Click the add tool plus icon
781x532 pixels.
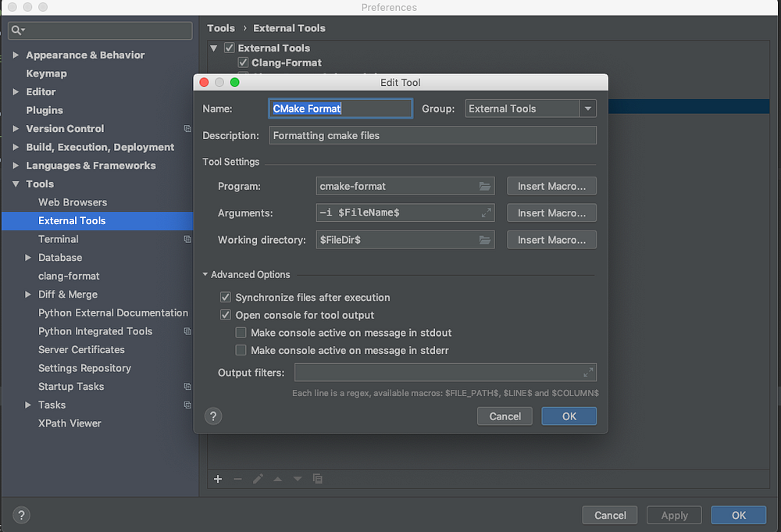tap(218, 479)
